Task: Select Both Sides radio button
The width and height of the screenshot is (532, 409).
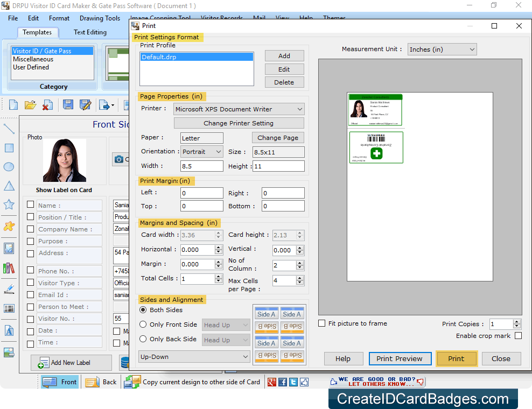Action: click(143, 309)
